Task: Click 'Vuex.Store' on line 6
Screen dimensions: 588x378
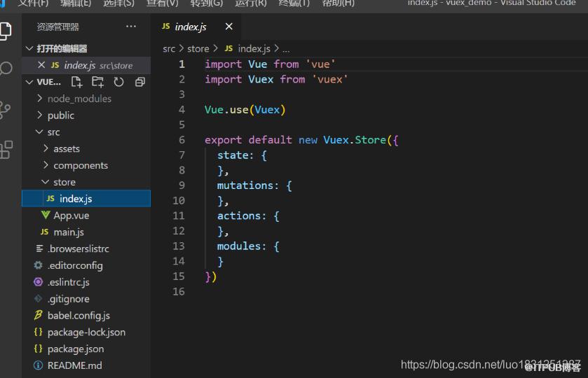Action: (355, 140)
